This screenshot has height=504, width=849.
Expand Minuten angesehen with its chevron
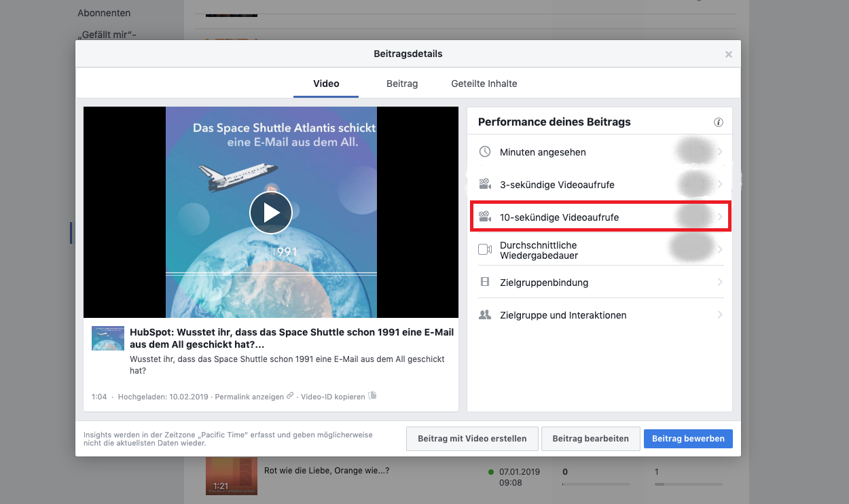(720, 151)
